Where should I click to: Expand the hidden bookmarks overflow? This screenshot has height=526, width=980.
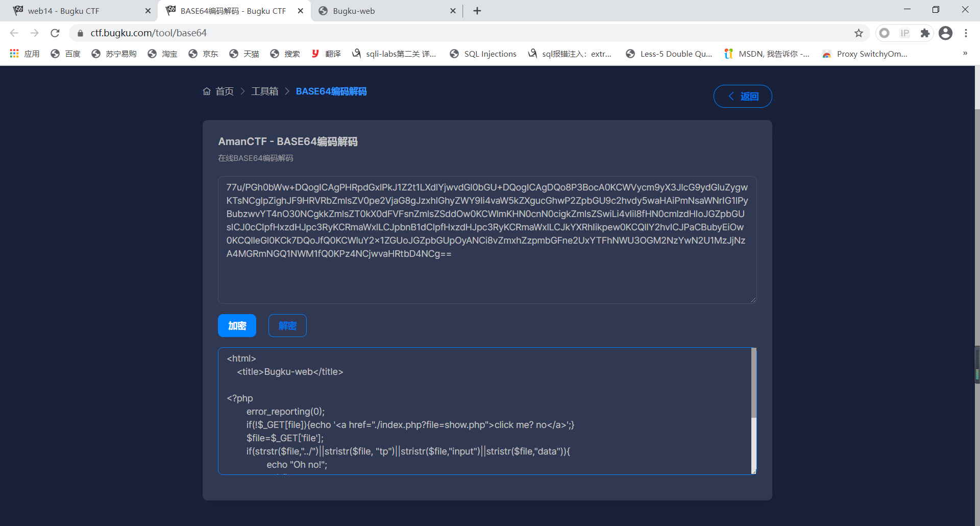click(965, 54)
